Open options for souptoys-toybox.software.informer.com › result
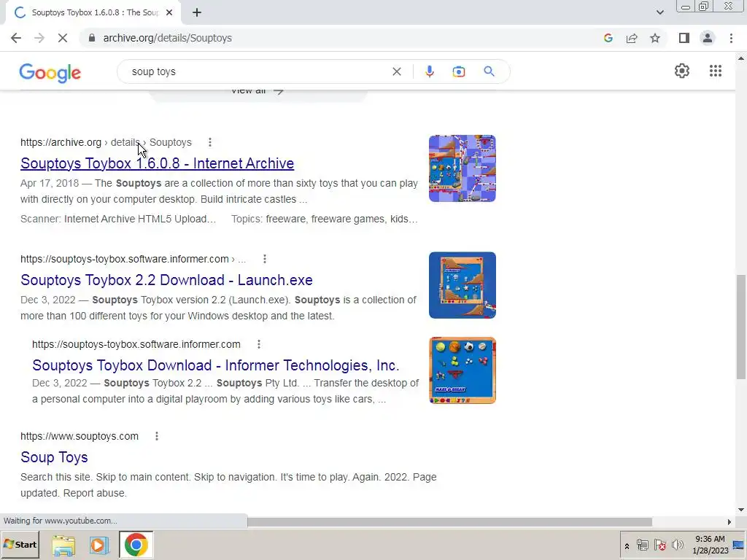747x560 pixels. pyautogui.click(x=264, y=259)
